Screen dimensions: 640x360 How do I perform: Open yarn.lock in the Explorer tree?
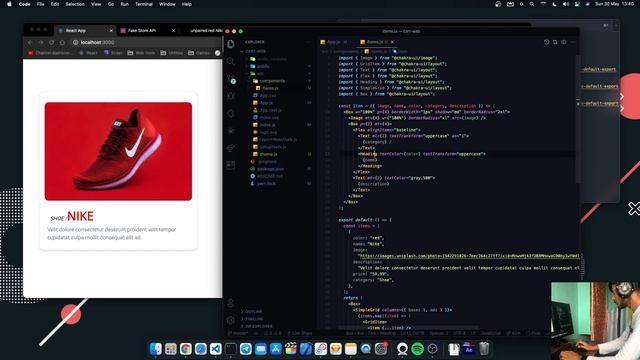click(x=267, y=184)
